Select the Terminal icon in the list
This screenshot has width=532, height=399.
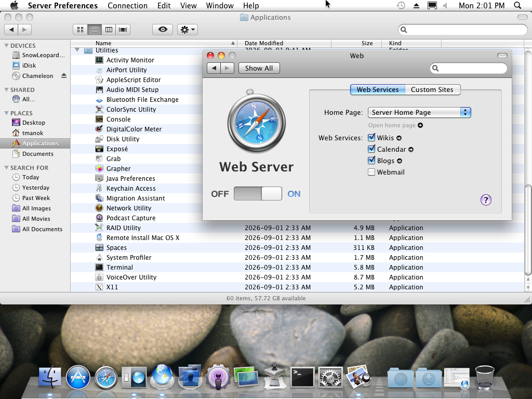pyautogui.click(x=99, y=268)
